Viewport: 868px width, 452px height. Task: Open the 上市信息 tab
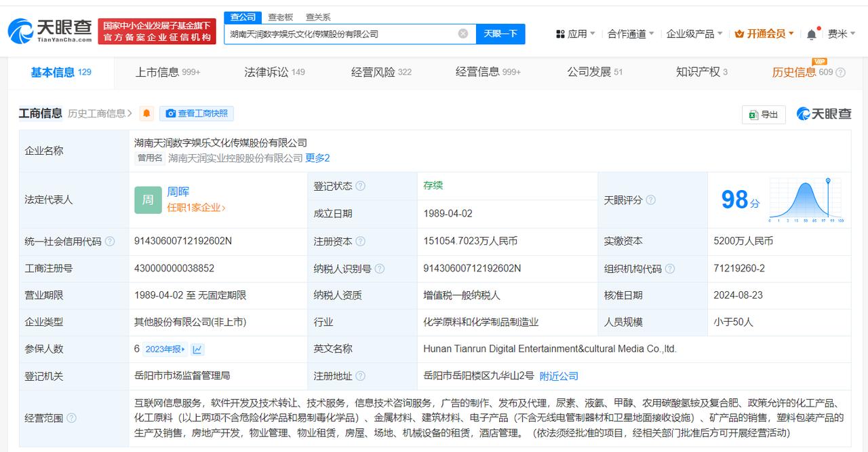click(167, 72)
